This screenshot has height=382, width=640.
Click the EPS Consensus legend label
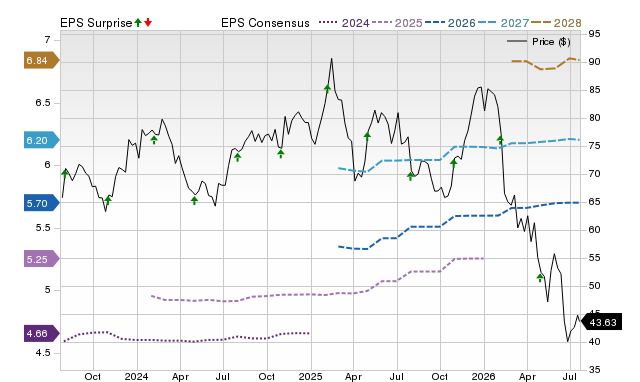[265, 23]
